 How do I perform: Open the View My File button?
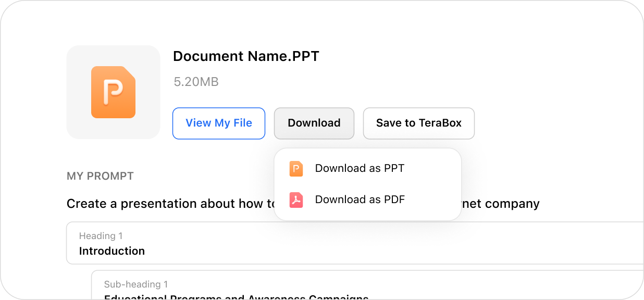pos(219,123)
